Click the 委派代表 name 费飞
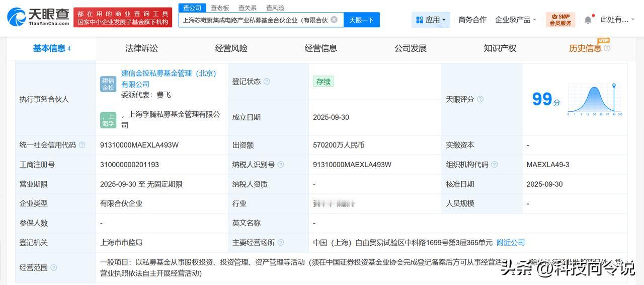Screen dimensions: 644x285 [164, 95]
